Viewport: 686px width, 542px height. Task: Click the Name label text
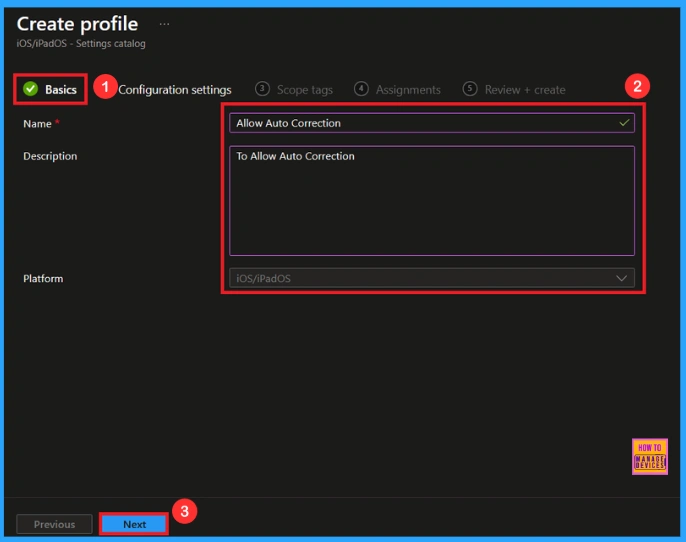(x=37, y=124)
